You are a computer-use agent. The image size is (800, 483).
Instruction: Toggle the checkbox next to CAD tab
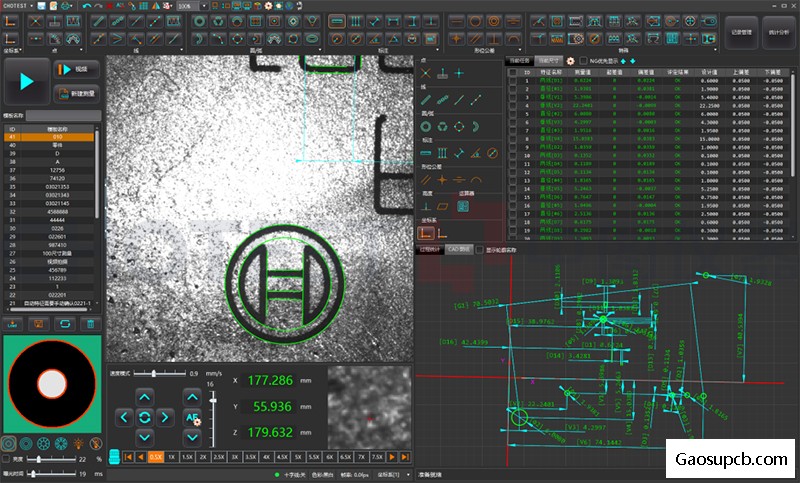click(x=480, y=250)
